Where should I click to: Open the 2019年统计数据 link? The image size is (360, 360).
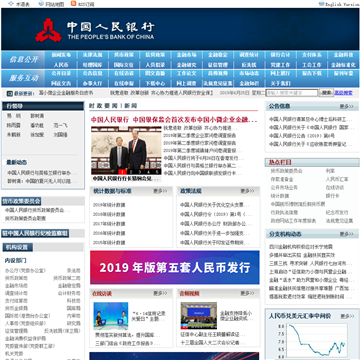coord(109,205)
